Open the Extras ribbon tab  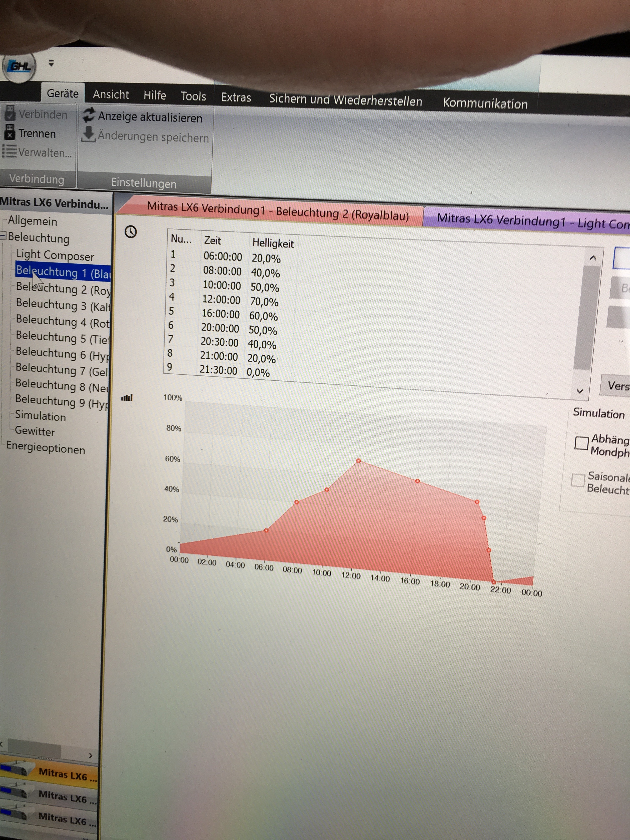pos(236,97)
